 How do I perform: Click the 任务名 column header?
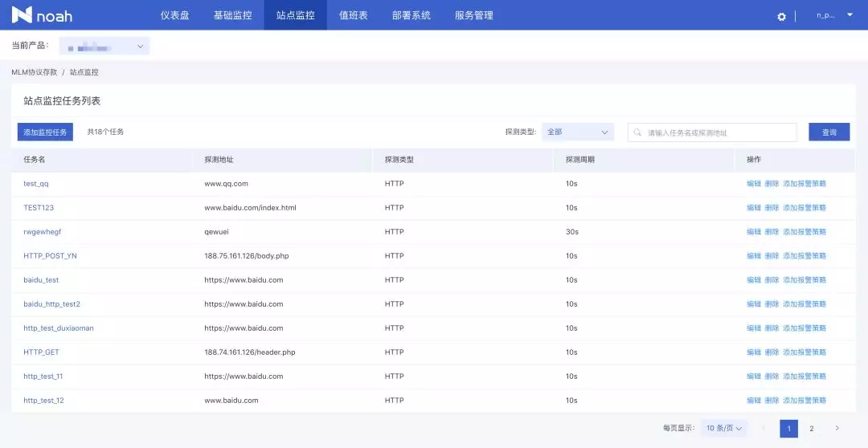pyautogui.click(x=35, y=160)
